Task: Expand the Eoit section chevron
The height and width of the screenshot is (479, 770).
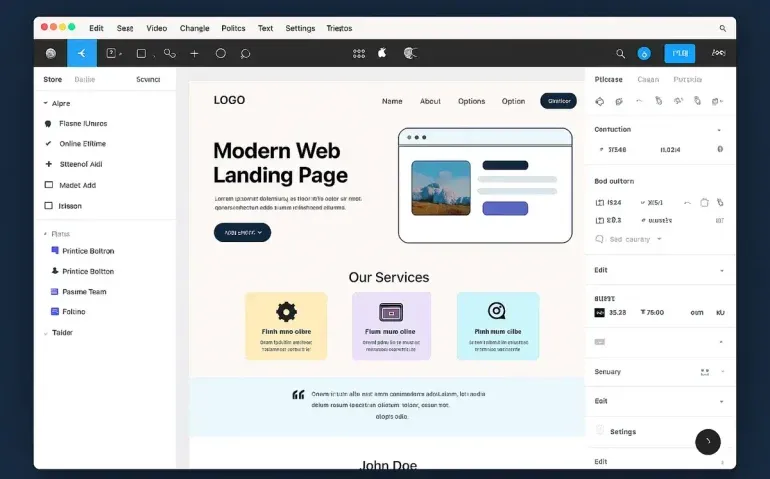Action: pos(721,402)
